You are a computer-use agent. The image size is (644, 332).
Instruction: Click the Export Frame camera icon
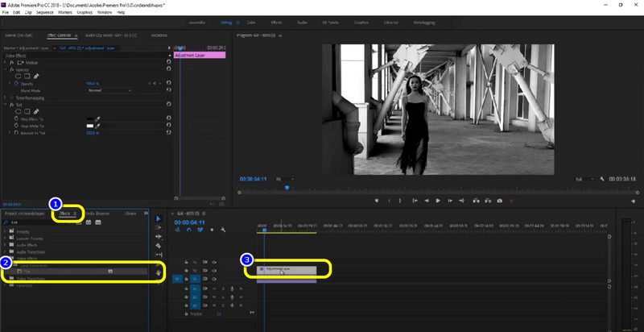499,200
